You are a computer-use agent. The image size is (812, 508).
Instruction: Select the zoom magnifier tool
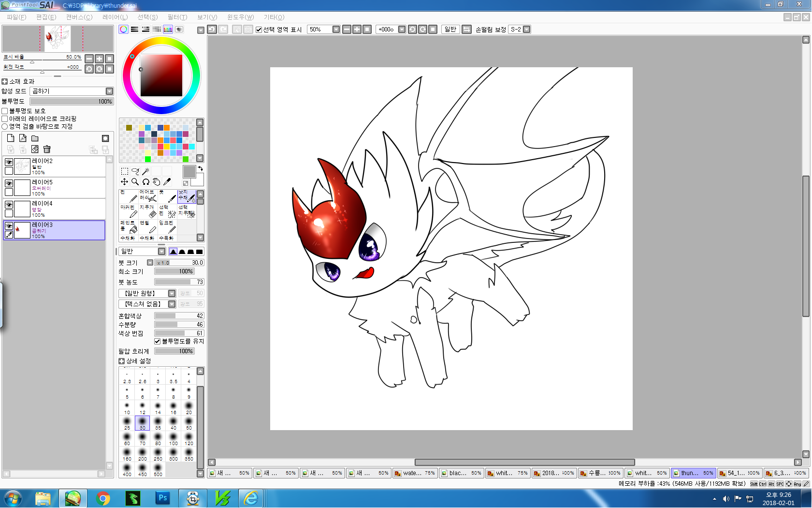(x=135, y=182)
